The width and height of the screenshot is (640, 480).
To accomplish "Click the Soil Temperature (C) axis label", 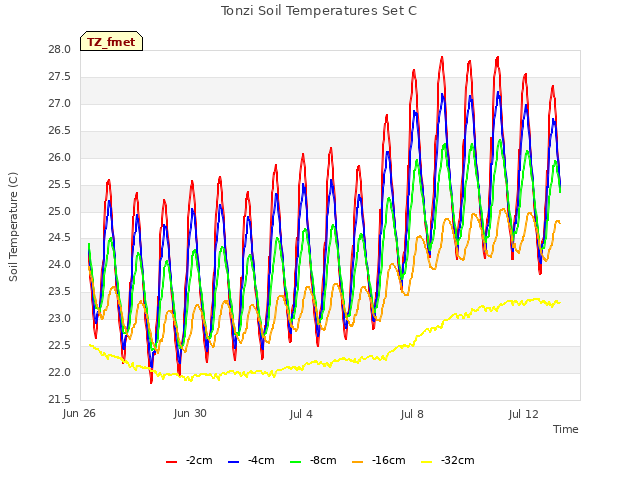I will (13, 227).
